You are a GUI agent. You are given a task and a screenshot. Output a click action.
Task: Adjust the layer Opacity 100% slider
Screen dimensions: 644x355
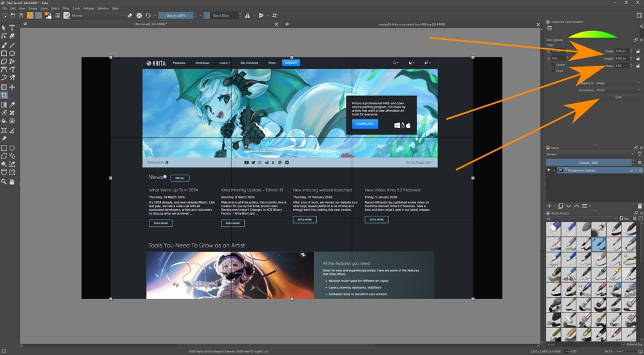click(589, 162)
